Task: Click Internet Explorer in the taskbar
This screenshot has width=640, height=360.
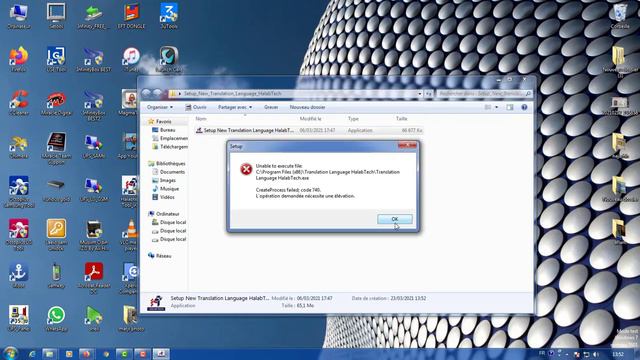Action: pyautogui.click(x=32, y=354)
